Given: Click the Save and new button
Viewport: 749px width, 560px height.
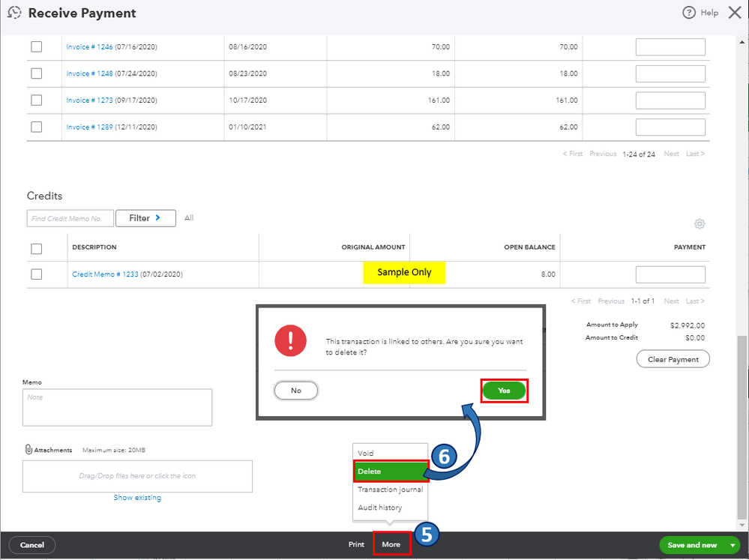Looking at the screenshot, I should (x=692, y=545).
